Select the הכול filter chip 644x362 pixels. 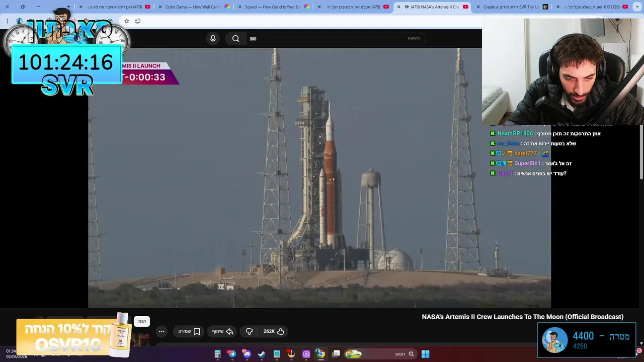[x=142, y=321]
